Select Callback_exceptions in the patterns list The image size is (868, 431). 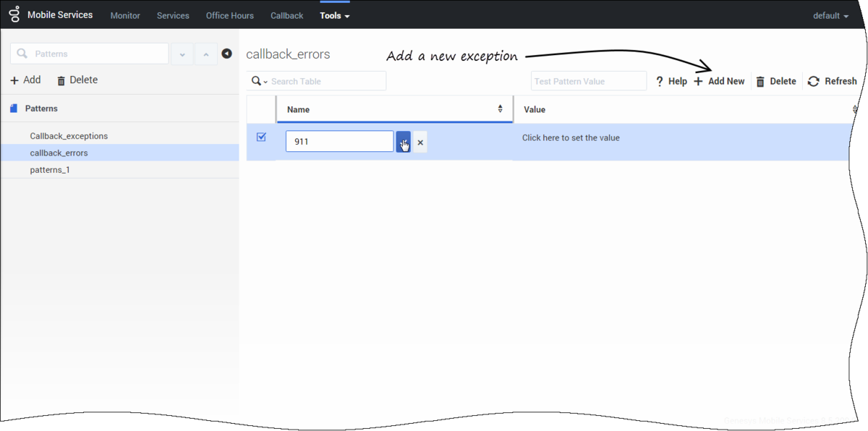69,136
